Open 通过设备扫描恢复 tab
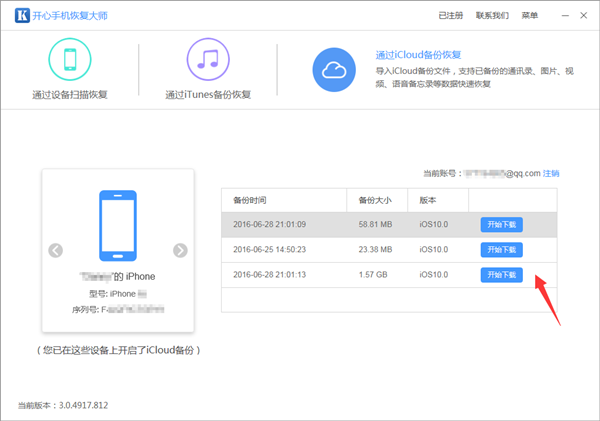Viewport: 600px width, 421px height. point(70,95)
